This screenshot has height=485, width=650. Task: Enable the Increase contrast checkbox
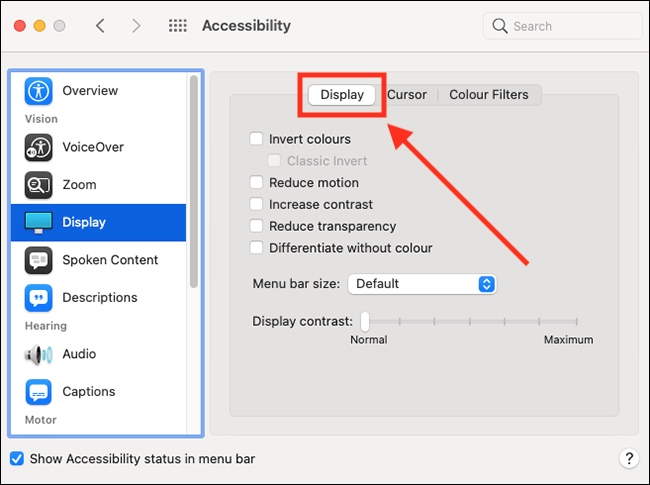pos(257,205)
